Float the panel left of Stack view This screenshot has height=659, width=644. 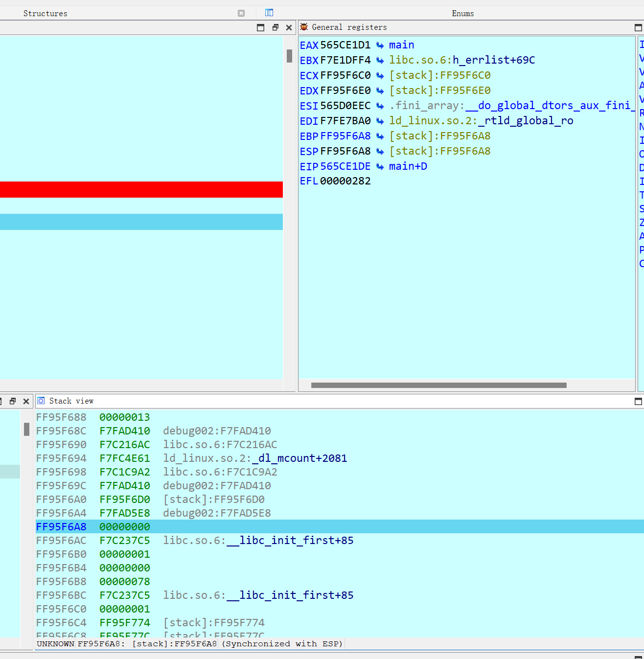tap(13, 401)
